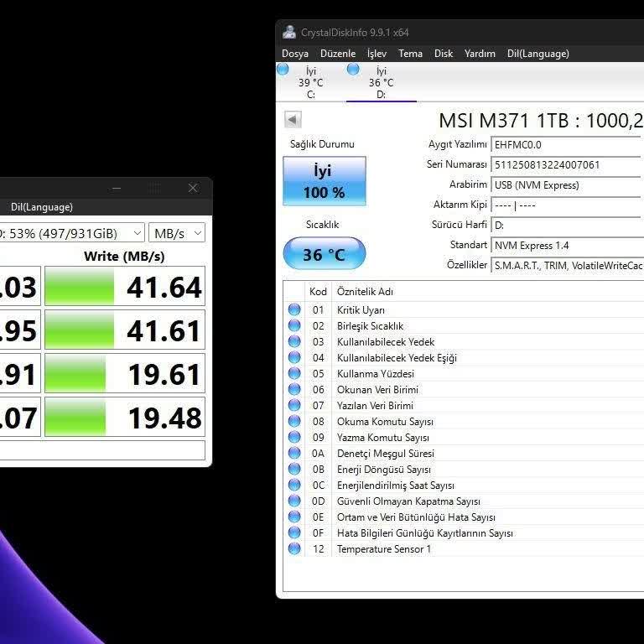Click the MSI M371 1TB disk title
Image resolution: width=644 pixels, height=644 pixels.
click(x=541, y=121)
